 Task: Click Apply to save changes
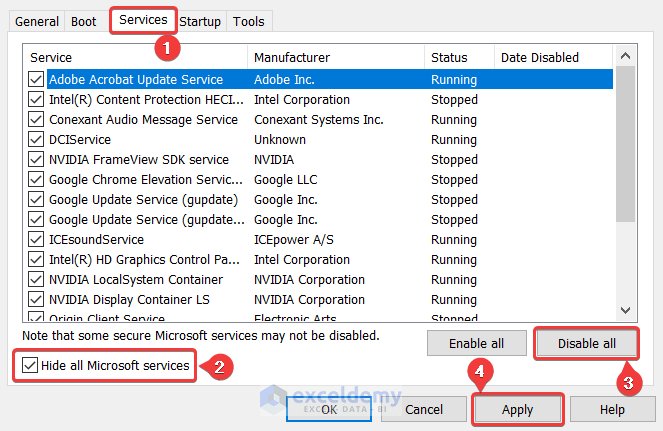click(518, 409)
